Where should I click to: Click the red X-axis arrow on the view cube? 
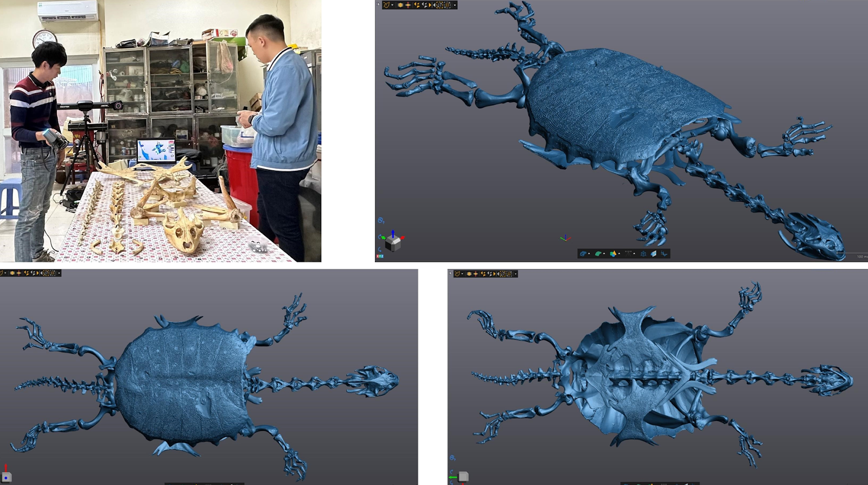(x=403, y=238)
